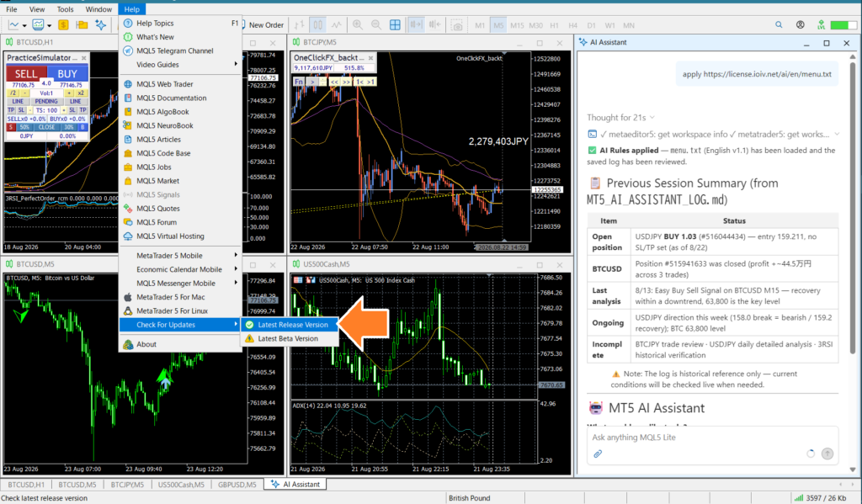862x504 pixels.
Task: Open the File menu
Action: point(11,9)
